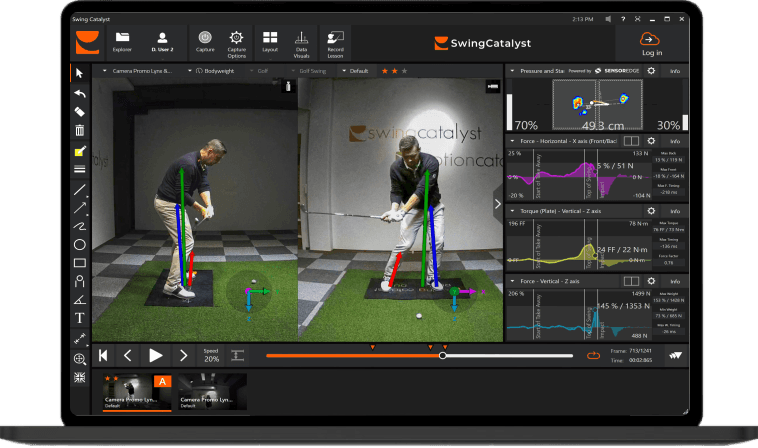Screen dimensions: 758x448
Task: Toggle split view in Force Vertical Z panel
Action: pos(631,282)
